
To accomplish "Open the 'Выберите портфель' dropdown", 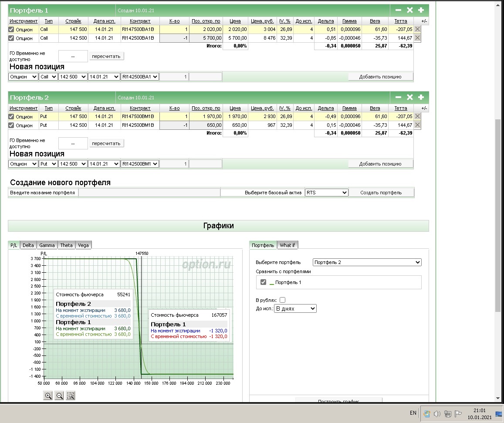I will [367, 262].
